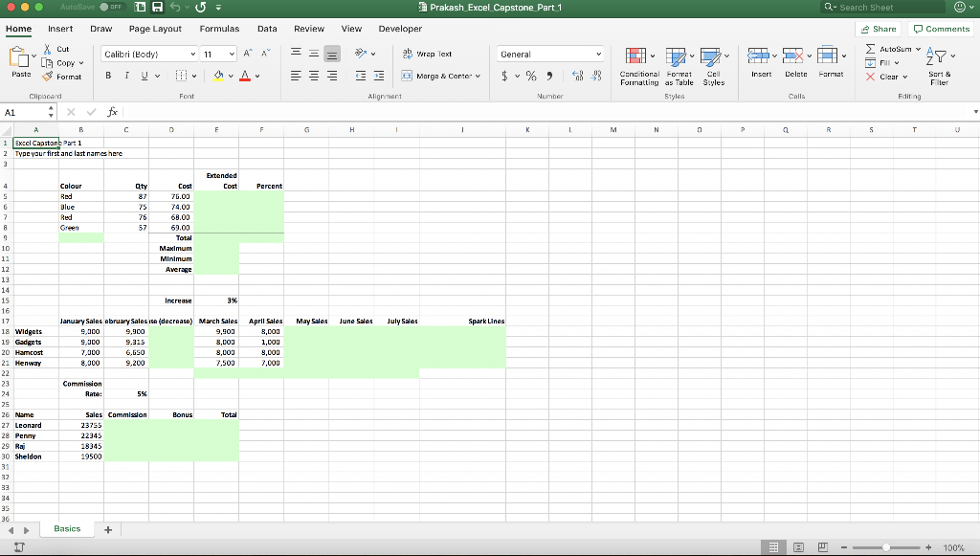Click Decrease Decimal icon
The height and width of the screenshot is (556, 980).
click(596, 76)
